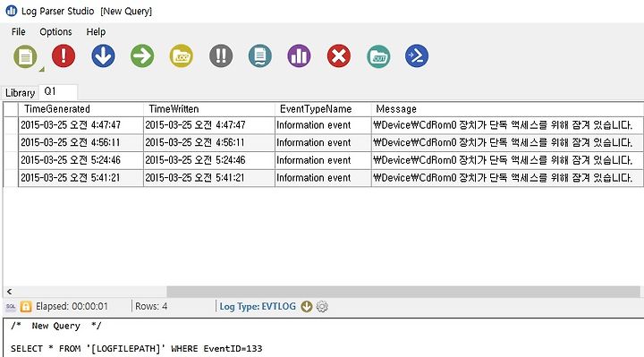
Task: Click the blue PowerShell export icon
Action: click(x=417, y=55)
